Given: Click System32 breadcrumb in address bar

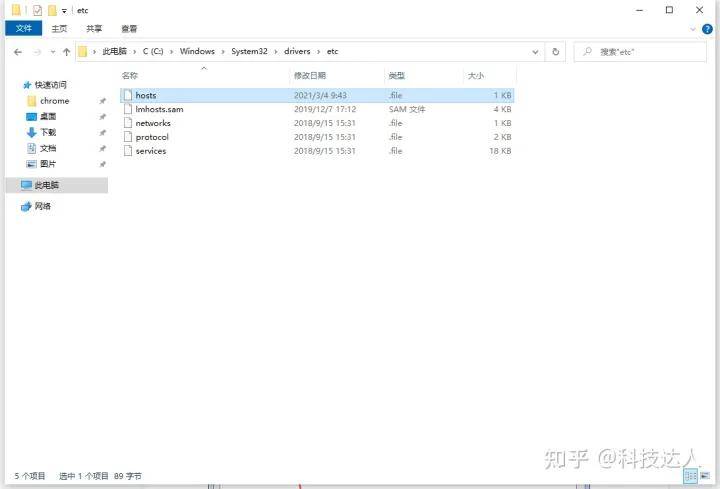Looking at the screenshot, I should click(249, 51).
